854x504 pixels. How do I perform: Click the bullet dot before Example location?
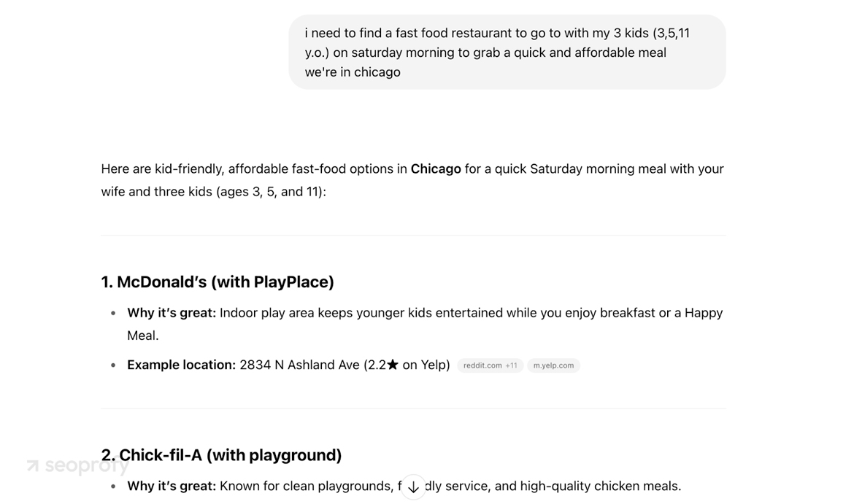(113, 365)
